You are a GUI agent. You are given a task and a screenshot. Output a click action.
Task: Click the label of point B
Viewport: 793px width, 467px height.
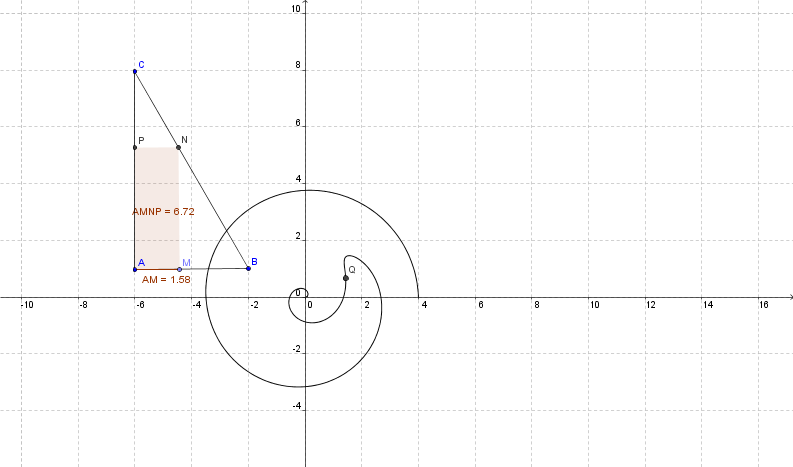tap(254, 262)
